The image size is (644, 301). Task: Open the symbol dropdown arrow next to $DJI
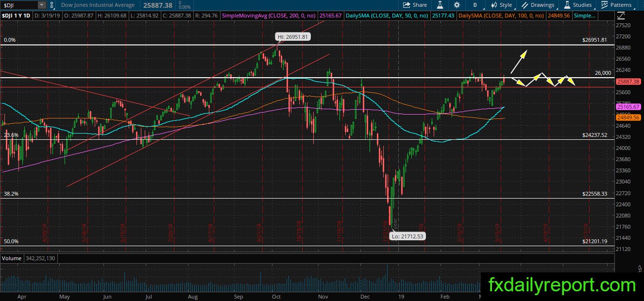pyautogui.click(x=42, y=5)
